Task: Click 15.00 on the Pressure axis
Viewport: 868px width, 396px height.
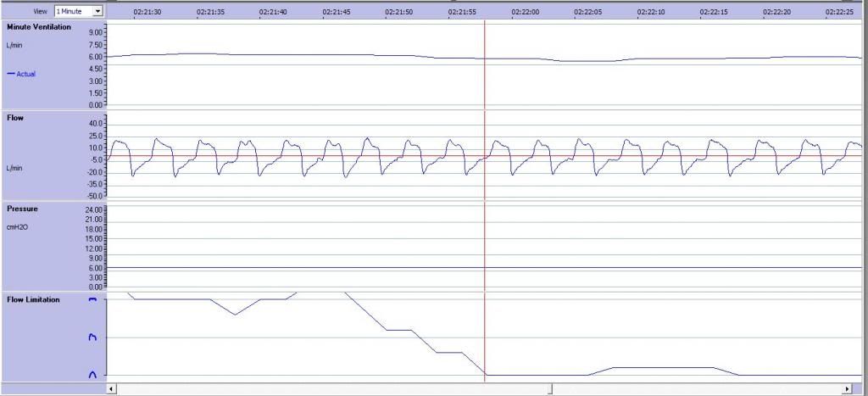Action: click(x=94, y=239)
